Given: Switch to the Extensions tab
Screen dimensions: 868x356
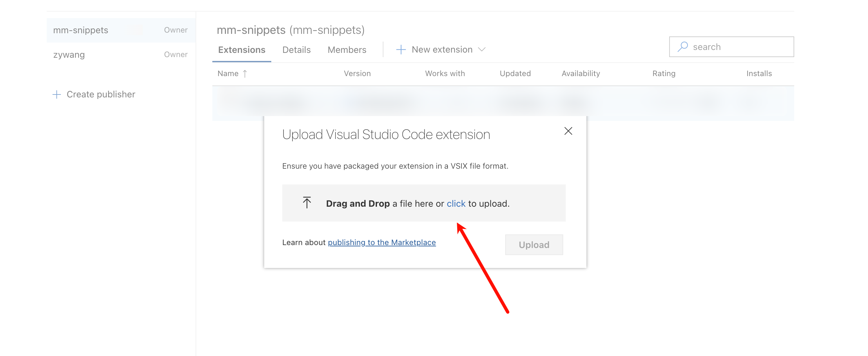Looking at the screenshot, I should [242, 50].
